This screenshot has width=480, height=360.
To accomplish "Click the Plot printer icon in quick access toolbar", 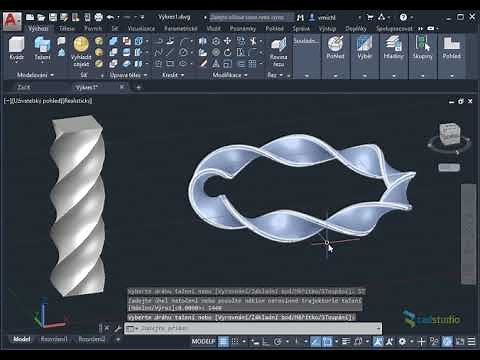I will pos(98,17).
